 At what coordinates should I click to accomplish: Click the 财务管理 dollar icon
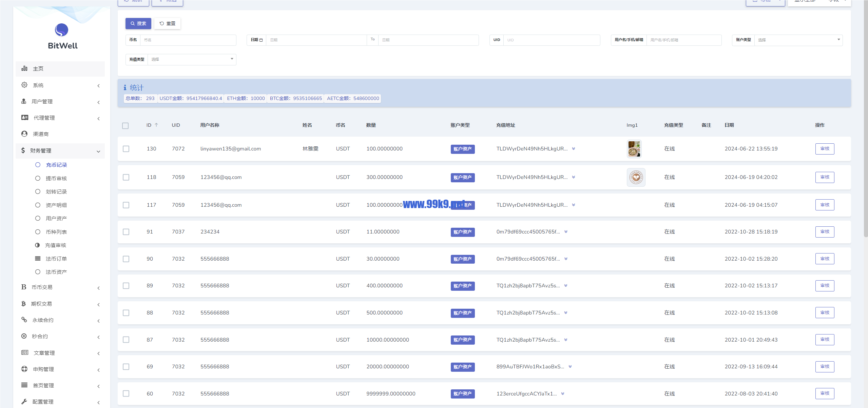tap(23, 150)
